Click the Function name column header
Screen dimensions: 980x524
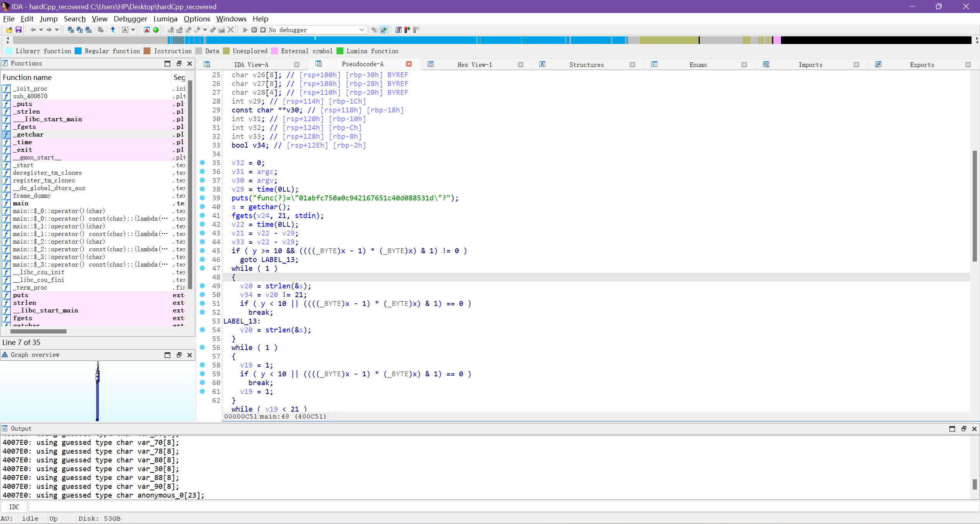(x=86, y=77)
